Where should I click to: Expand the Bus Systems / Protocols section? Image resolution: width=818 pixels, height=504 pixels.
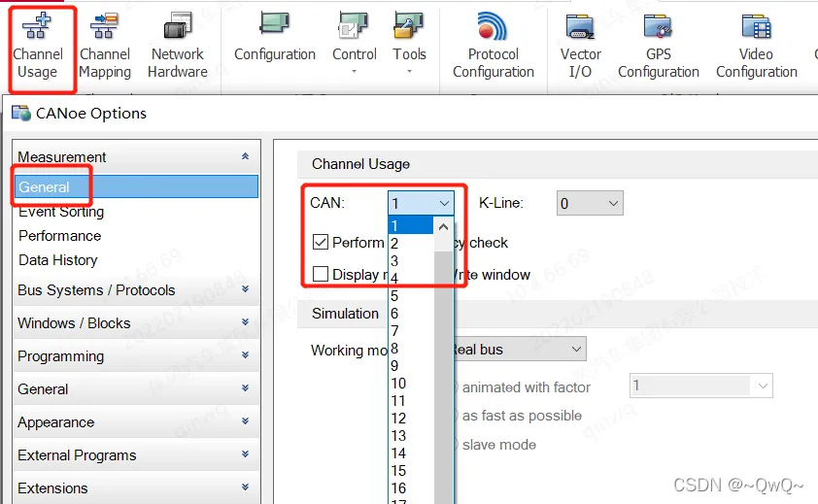(245, 290)
